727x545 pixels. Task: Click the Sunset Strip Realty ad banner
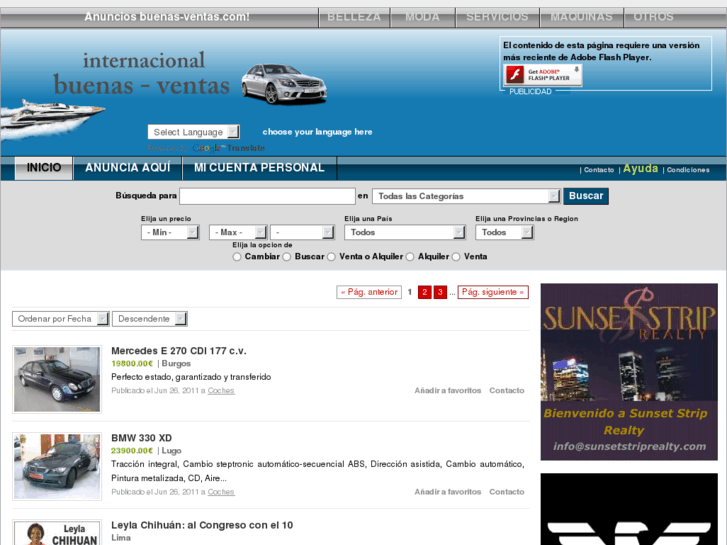629,372
